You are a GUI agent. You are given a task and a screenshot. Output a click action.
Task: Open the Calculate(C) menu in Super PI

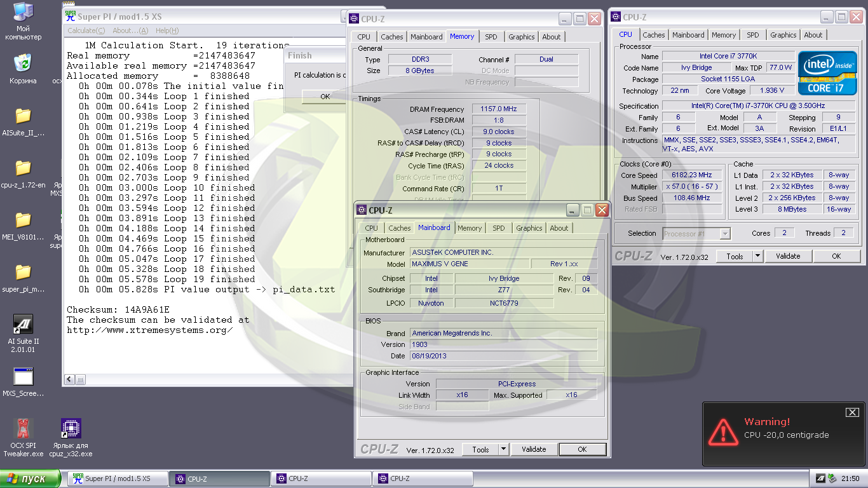click(86, 30)
